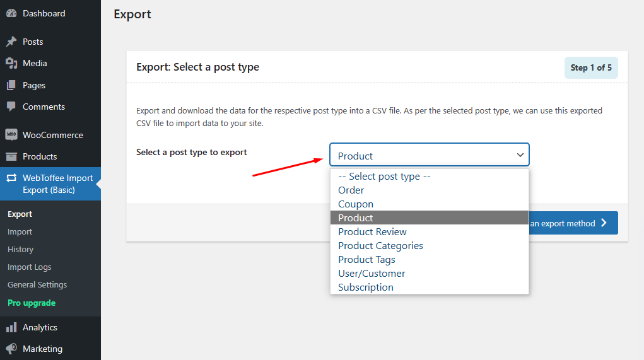Open General Settings submenu item

[37, 284]
